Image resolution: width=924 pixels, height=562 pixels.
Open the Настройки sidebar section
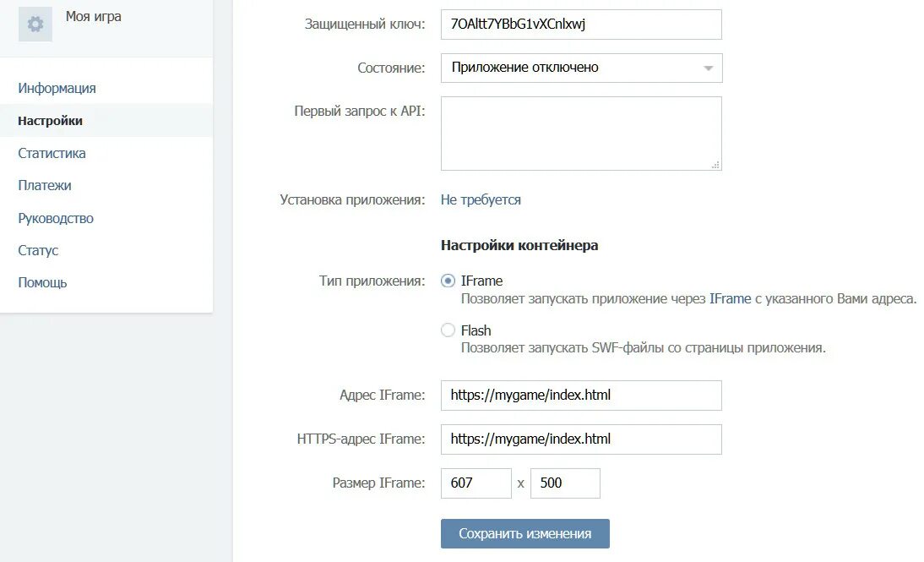point(50,121)
